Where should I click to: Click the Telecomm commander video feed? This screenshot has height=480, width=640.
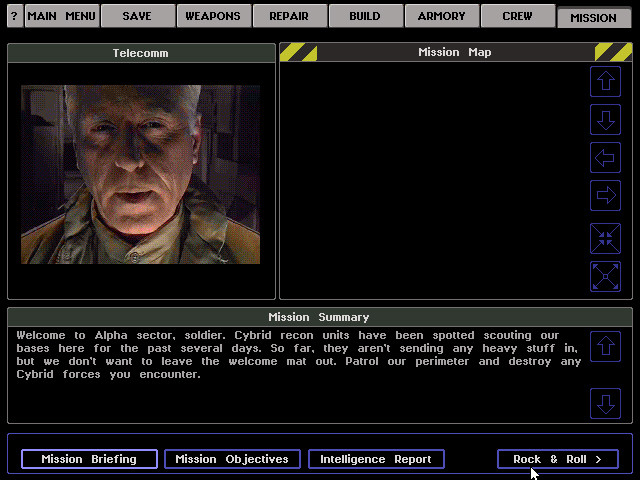tap(140, 174)
